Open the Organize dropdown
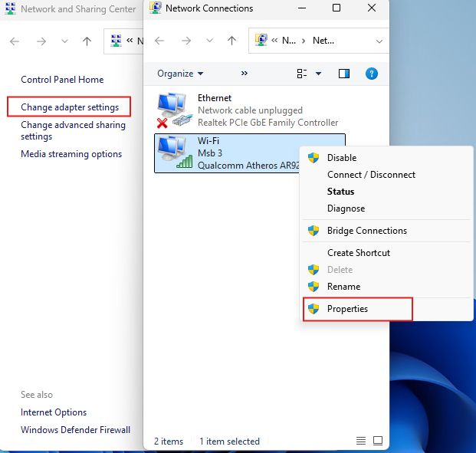Viewport: 476px width, 453px height. [180, 74]
